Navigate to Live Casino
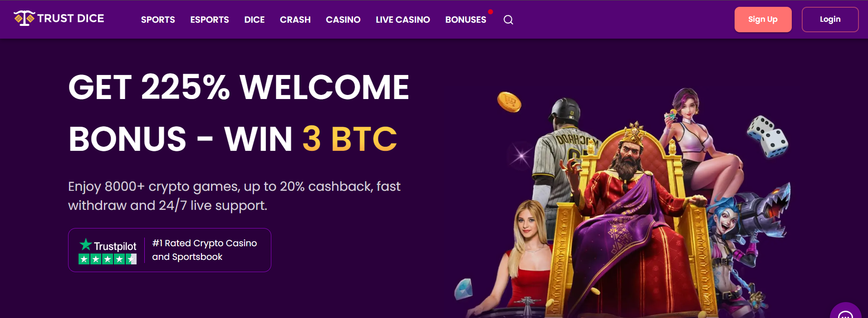 point(403,20)
